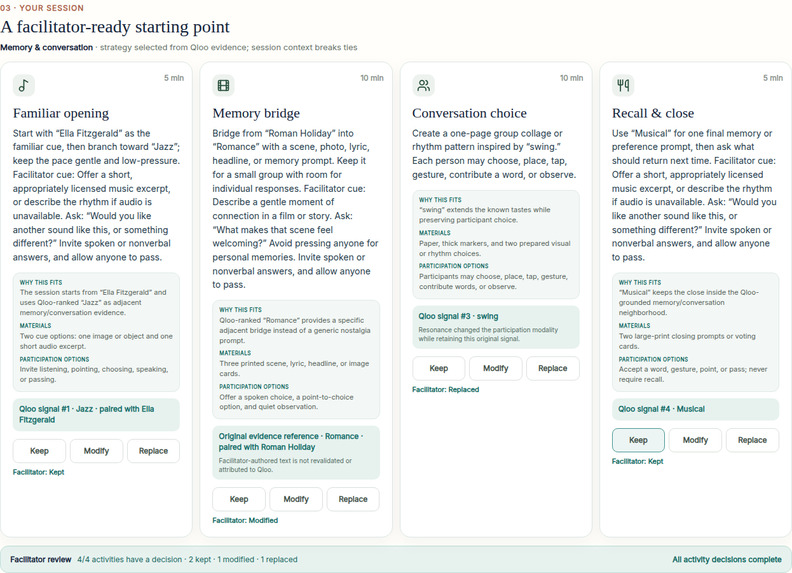The image size is (792, 573).
Task: Keep the Recall & close activity
Action: click(638, 440)
